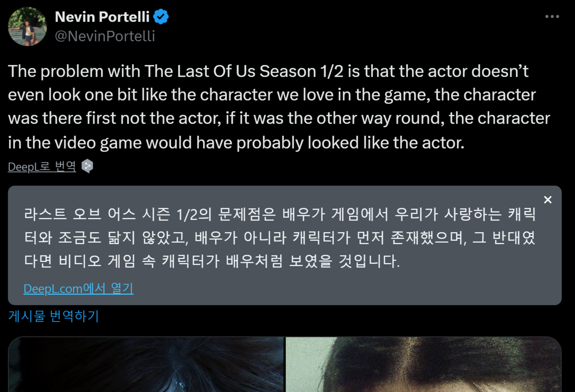Close the DeepL translation box
Viewport: 575px width, 392px height.
[547, 200]
